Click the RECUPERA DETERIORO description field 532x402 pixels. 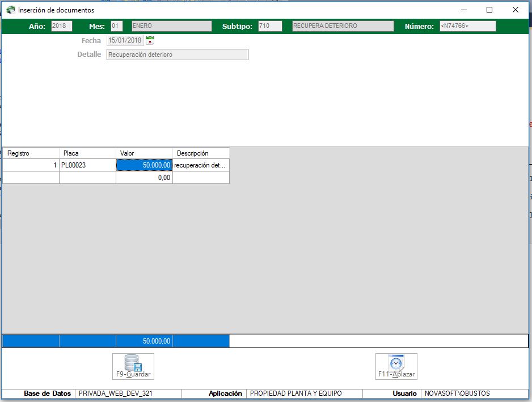343,26
